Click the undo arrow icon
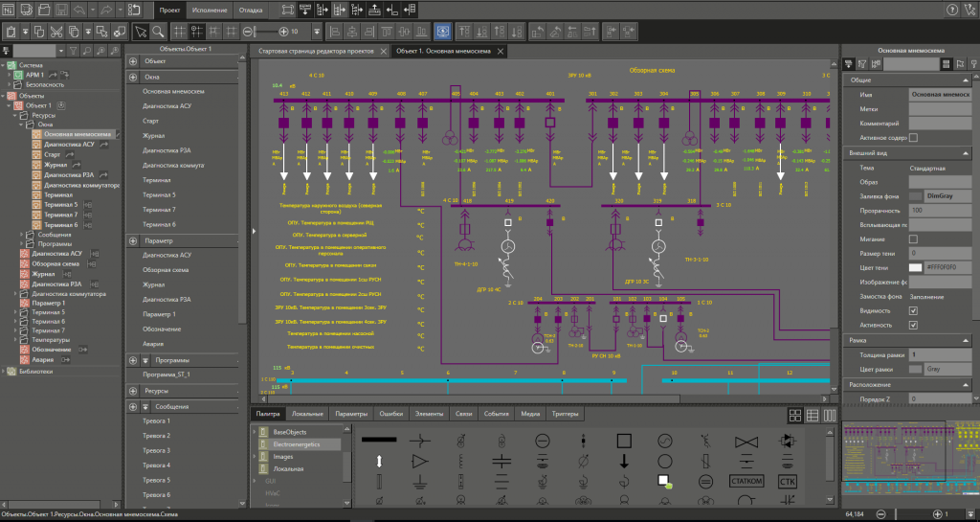Image resolution: width=980 pixels, height=522 pixels. click(x=78, y=10)
